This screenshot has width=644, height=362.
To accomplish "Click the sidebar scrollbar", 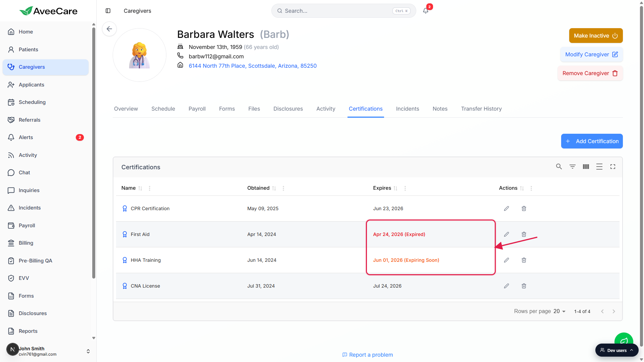I will click(x=94, y=153).
